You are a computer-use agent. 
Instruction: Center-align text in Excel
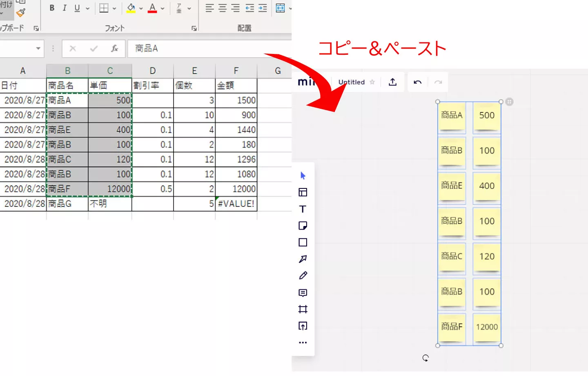click(x=223, y=8)
